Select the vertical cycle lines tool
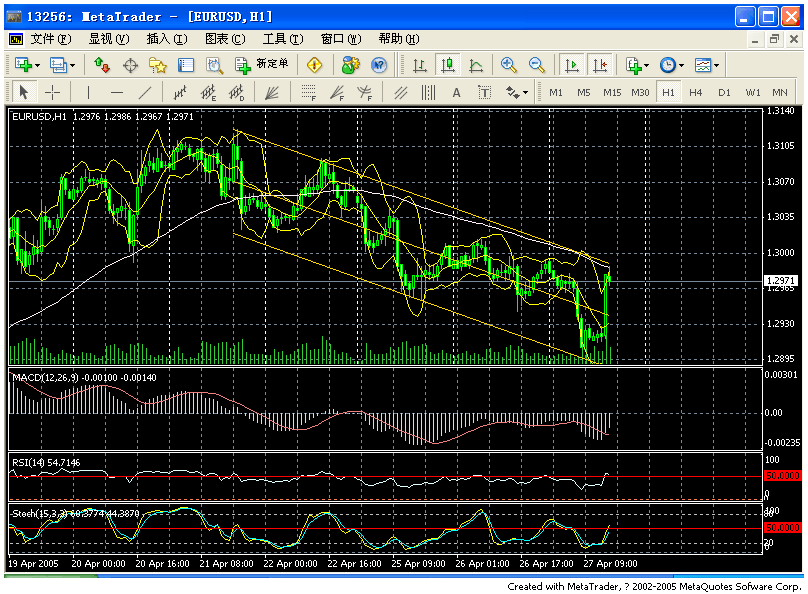 pyautogui.click(x=428, y=93)
